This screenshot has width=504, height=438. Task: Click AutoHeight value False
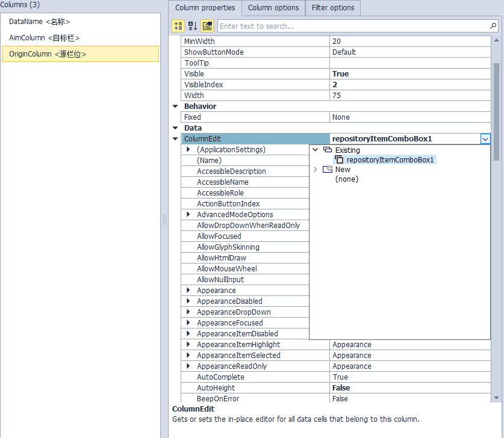click(410, 388)
